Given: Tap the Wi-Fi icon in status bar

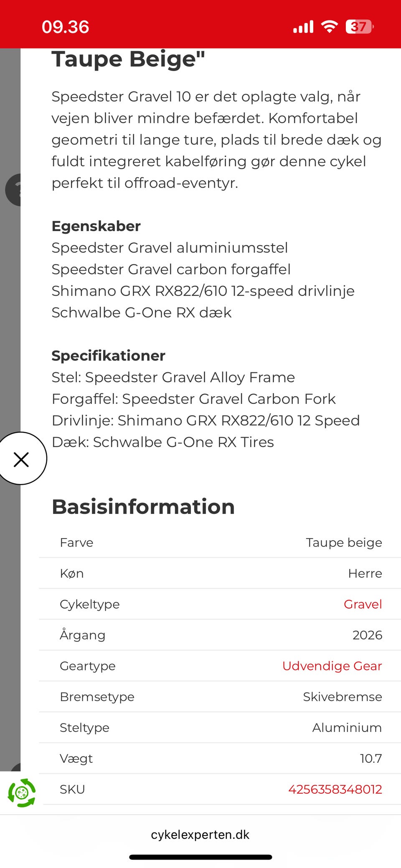Looking at the screenshot, I should [329, 27].
